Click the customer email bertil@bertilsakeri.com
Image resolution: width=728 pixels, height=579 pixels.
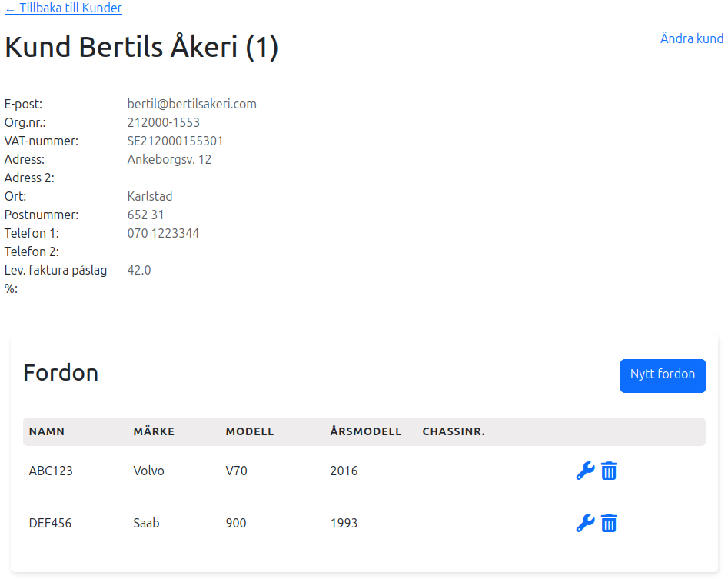click(x=191, y=104)
